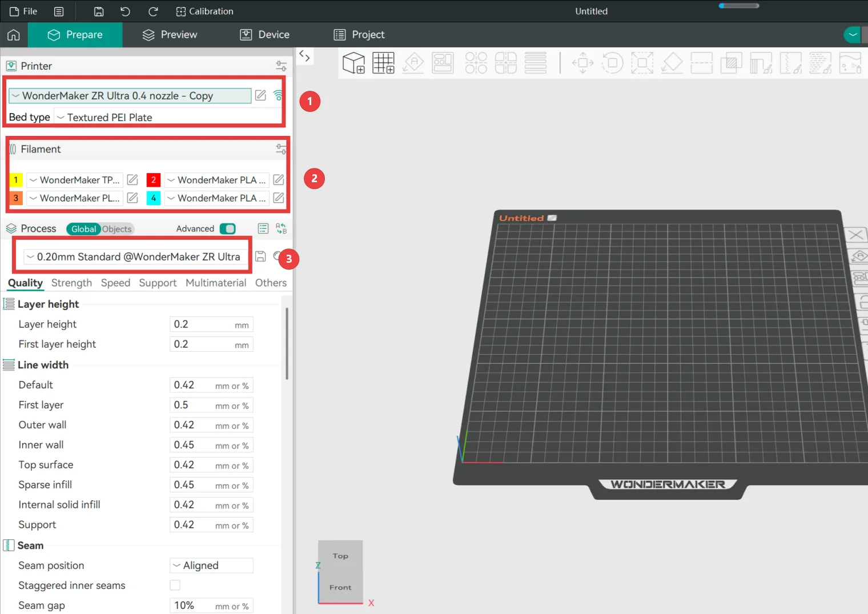The width and height of the screenshot is (868, 614).
Task: Switch to the Device tab
Action: (264, 35)
